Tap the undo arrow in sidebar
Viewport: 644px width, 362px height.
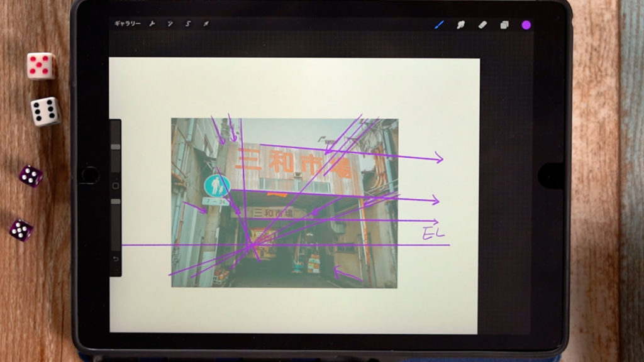[x=116, y=259]
